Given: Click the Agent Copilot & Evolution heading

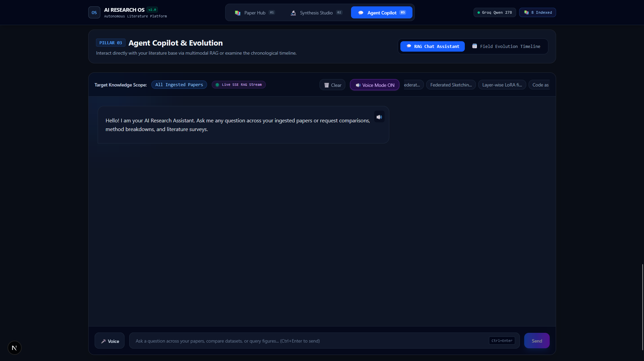Looking at the screenshot, I should (x=176, y=43).
